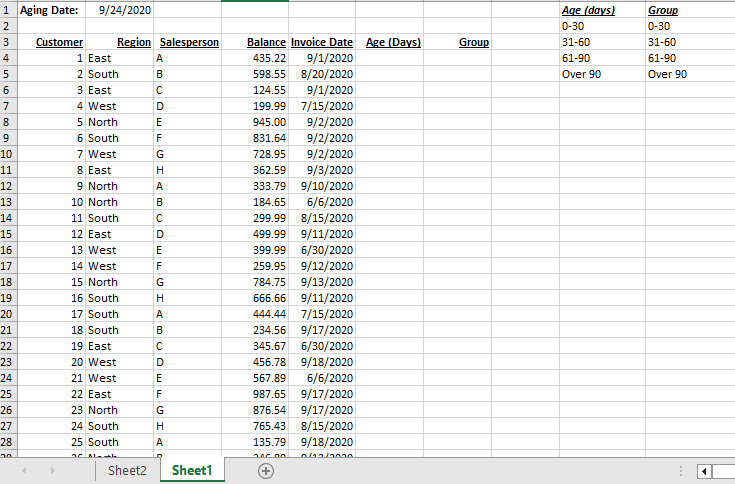The height and width of the screenshot is (484, 735).
Task: Select the Balance header cell
Action: (255, 42)
